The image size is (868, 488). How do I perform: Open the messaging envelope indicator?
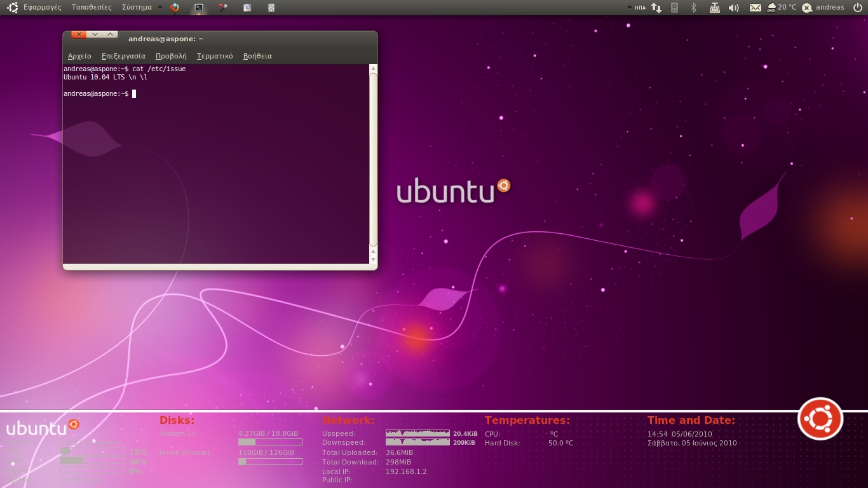click(755, 8)
